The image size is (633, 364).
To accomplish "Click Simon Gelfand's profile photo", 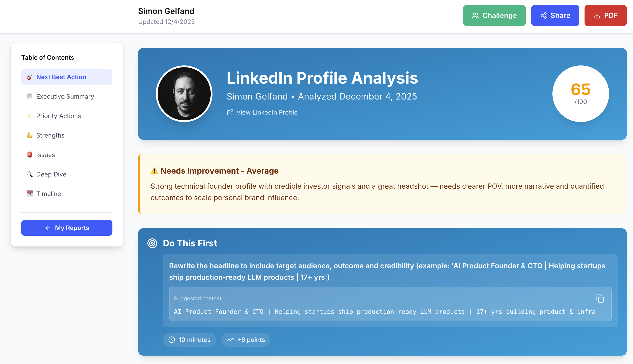I will (x=184, y=94).
